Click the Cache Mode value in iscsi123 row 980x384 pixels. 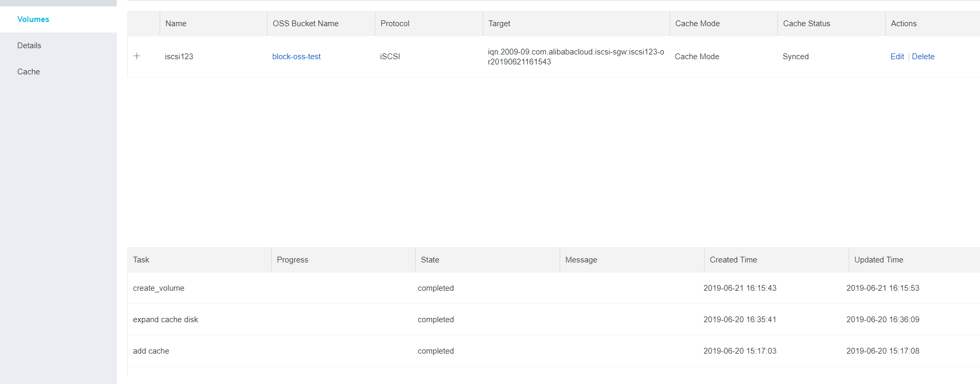(x=697, y=57)
